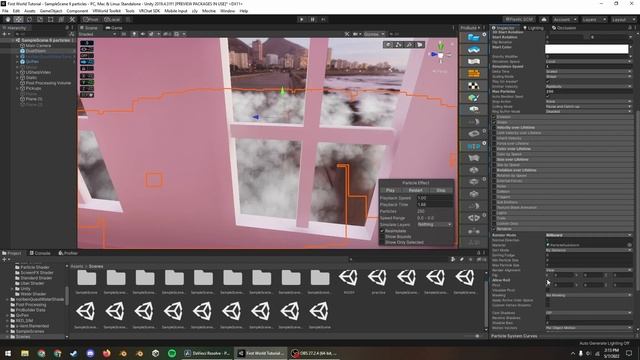Switch to the Console tab
640x360 pixels.
(x=40, y=253)
